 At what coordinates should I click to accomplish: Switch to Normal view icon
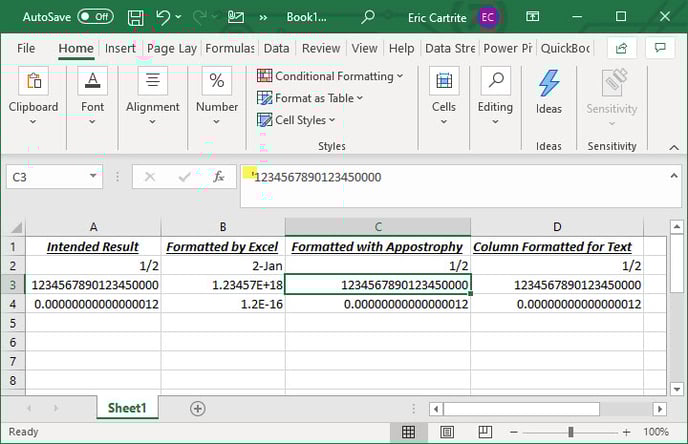pyautogui.click(x=408, y=432)
